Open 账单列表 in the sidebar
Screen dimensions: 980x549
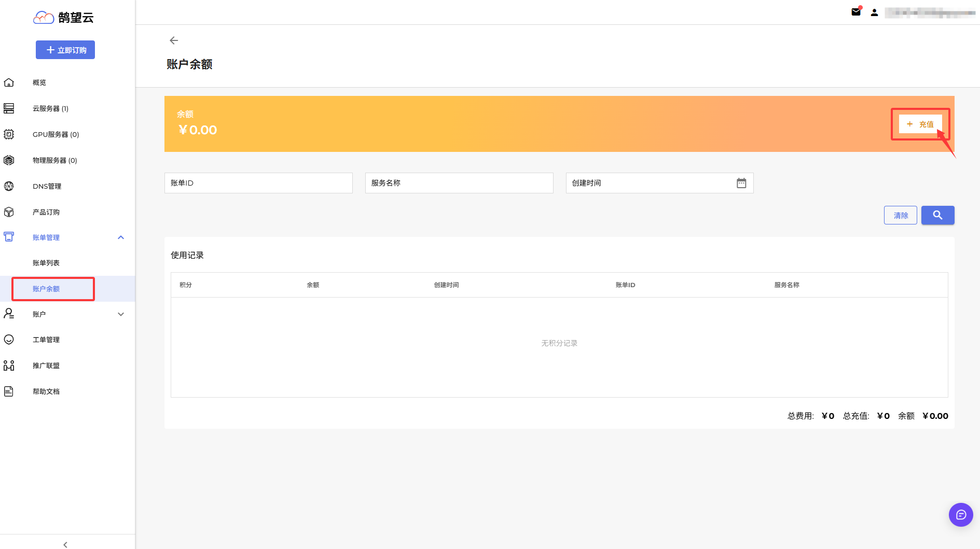pyautogui.click(x=46, y=263)
